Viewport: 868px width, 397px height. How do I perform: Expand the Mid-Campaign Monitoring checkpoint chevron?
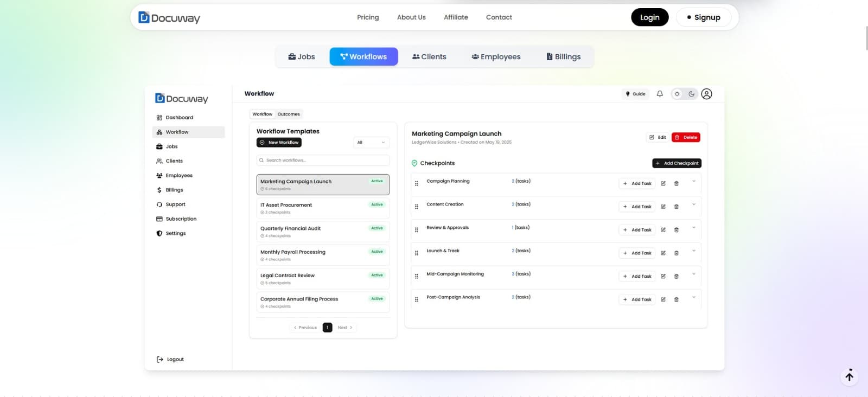click(694, 274)
